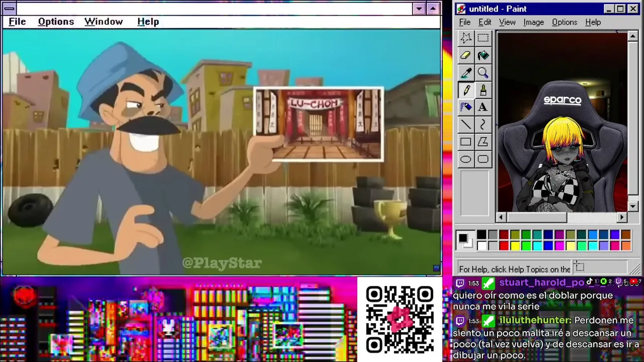Open Paint's View menu
Image resolution: width=644 pixels, height=362 pixels.
507,22
